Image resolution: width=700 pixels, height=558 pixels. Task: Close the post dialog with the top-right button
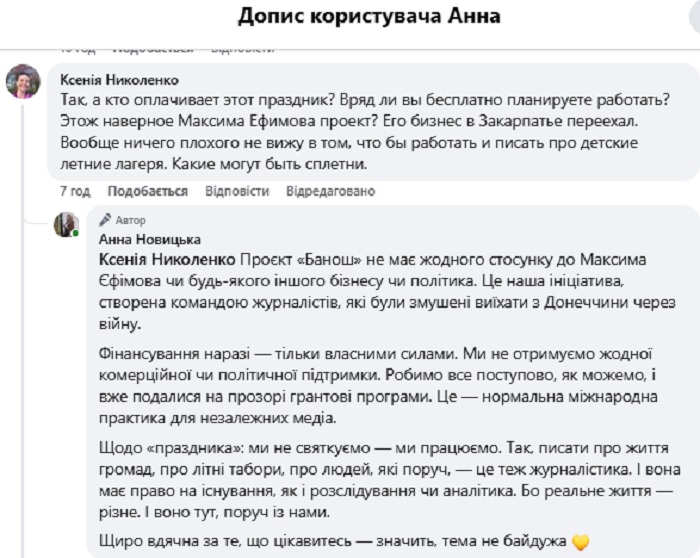[x=695, y=16]
